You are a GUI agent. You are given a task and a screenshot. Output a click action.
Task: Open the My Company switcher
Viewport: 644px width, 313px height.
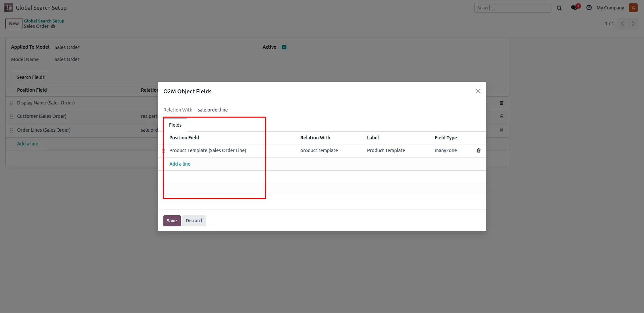point(610,8)
